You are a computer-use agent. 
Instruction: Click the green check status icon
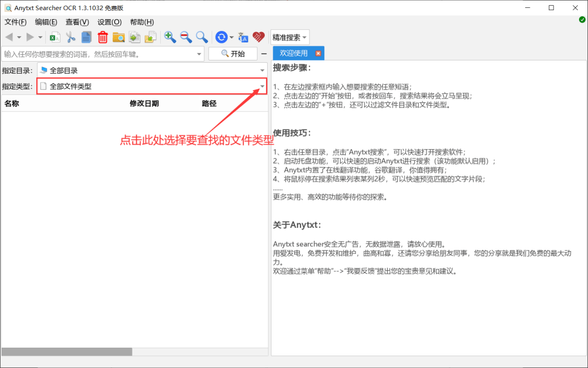click(x=582, y=20)
